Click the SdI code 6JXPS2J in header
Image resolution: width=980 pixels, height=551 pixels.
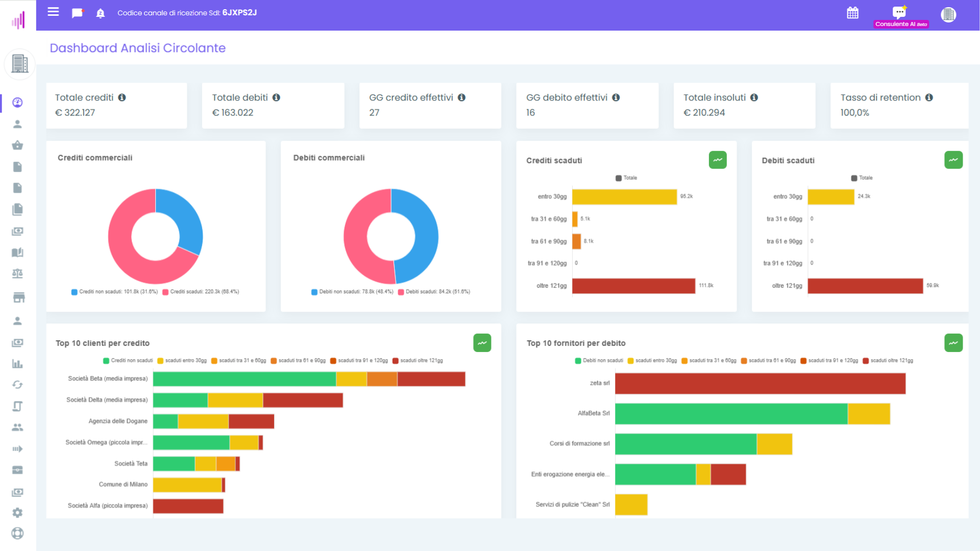coord(239,13)
